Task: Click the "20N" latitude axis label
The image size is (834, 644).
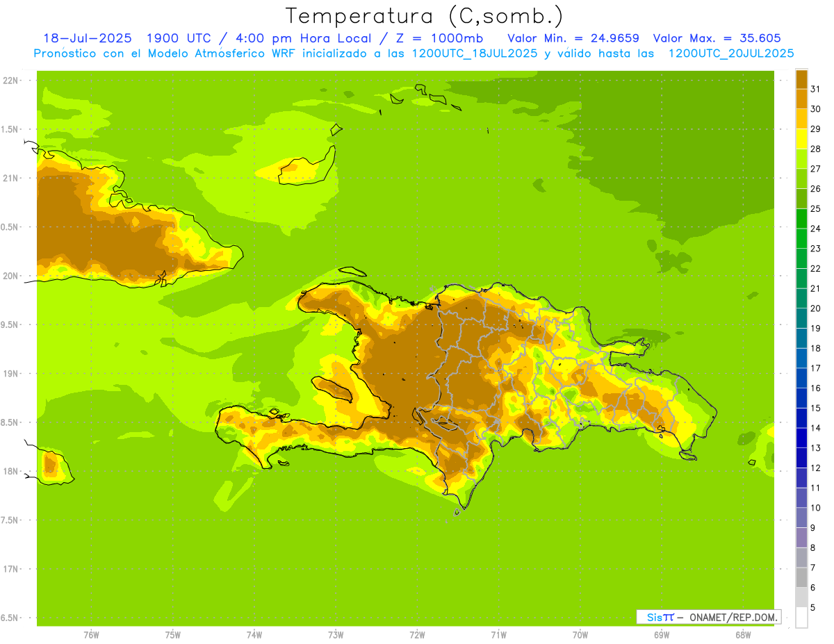Action: 11,276
